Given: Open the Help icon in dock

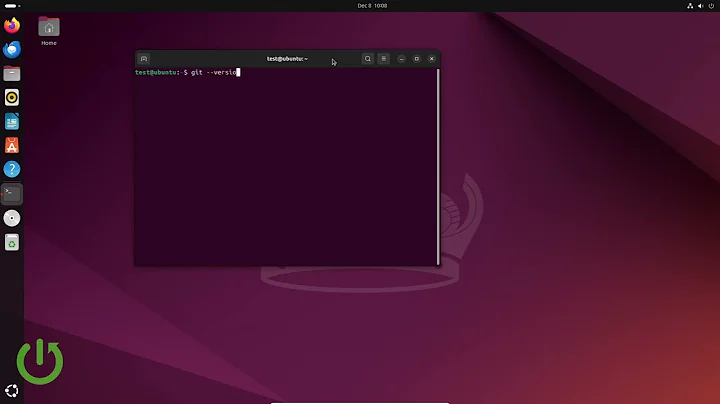Looking at the screenshot, I should point(12,169).
